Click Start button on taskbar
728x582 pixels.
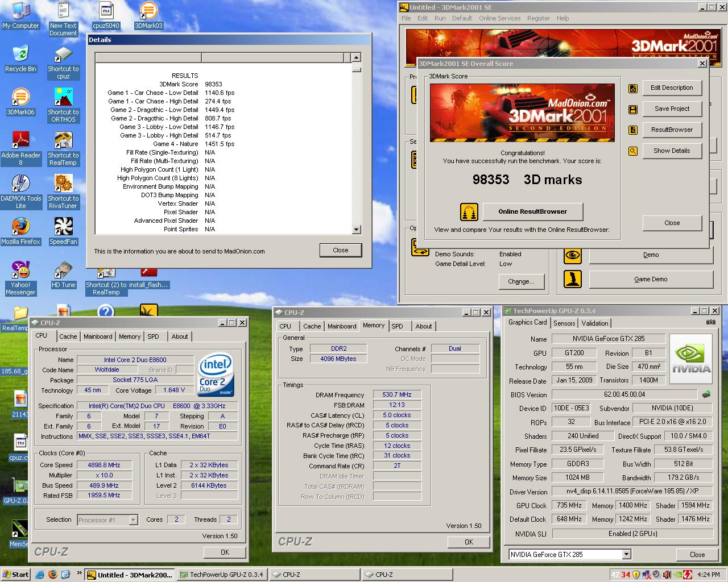click(15, 575)
